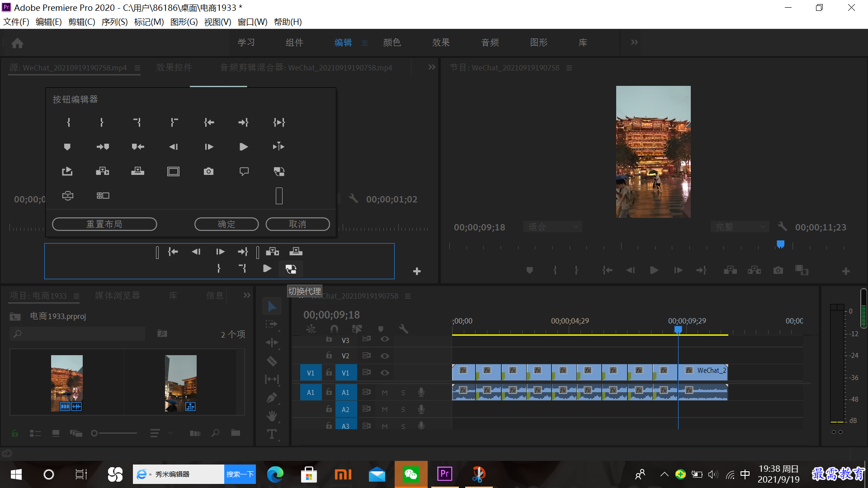Screen dimensions: 868x488
Task: Select the Track Select Forward tool
Action: (271, 324)
